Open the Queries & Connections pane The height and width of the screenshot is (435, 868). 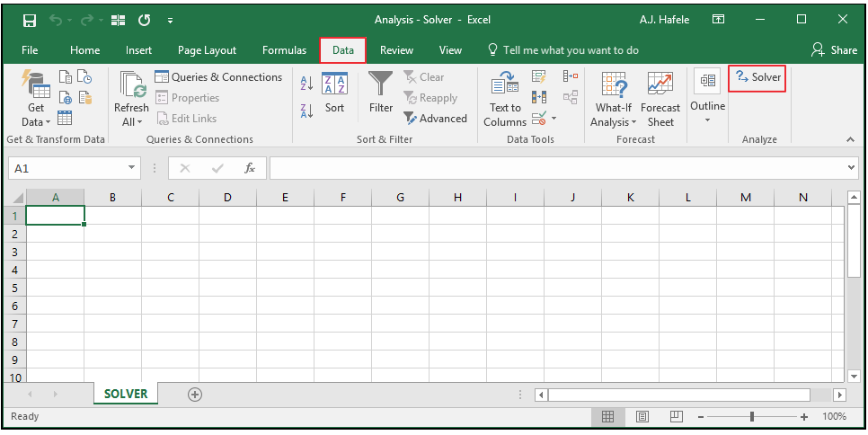pyautogui.click(x=218, y=77)
